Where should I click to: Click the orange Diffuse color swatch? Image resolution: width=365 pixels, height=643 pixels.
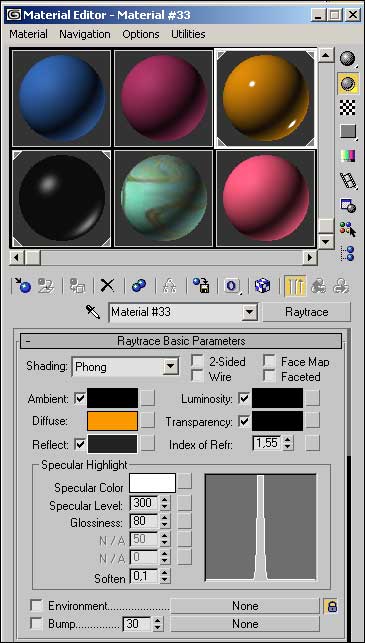point(112,421)
